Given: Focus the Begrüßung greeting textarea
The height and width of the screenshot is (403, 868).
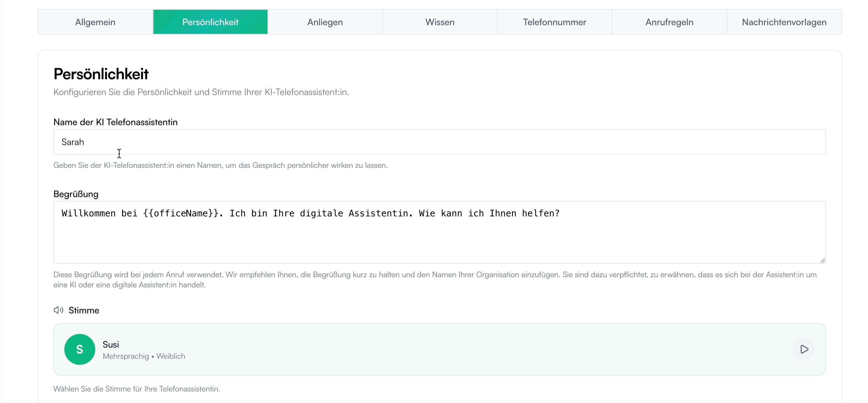Looking at the screenshot, I should 439,232.
